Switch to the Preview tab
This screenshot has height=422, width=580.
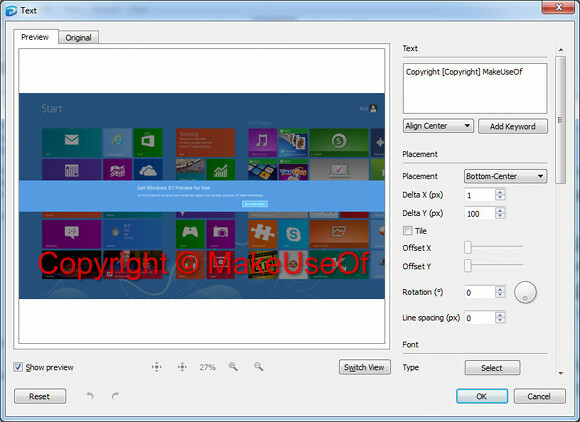(x=35, y=37)
